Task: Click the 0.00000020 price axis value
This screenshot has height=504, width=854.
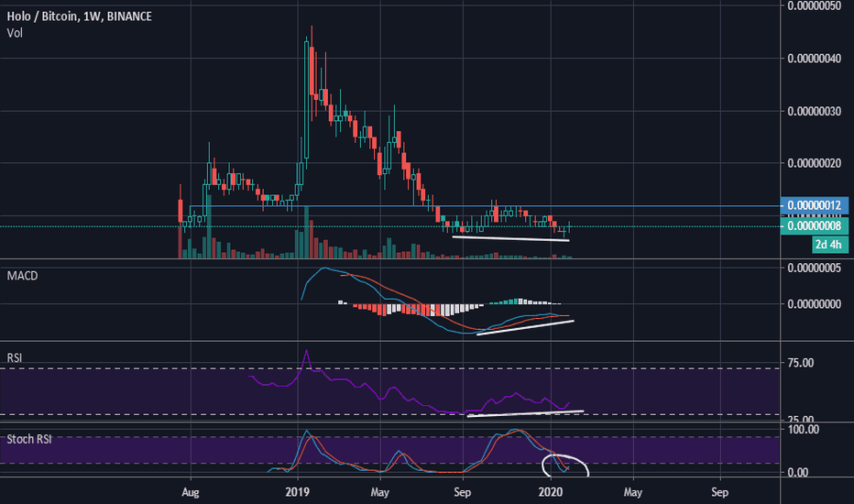Action: tap(815, 163)
